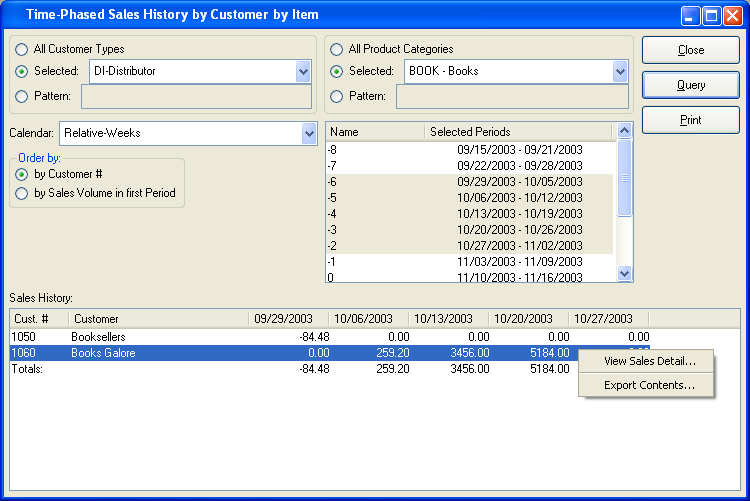750x501 pixels.
Task: Expand the BOOK - Books category dropdown
Action: (x=619, y=72)
